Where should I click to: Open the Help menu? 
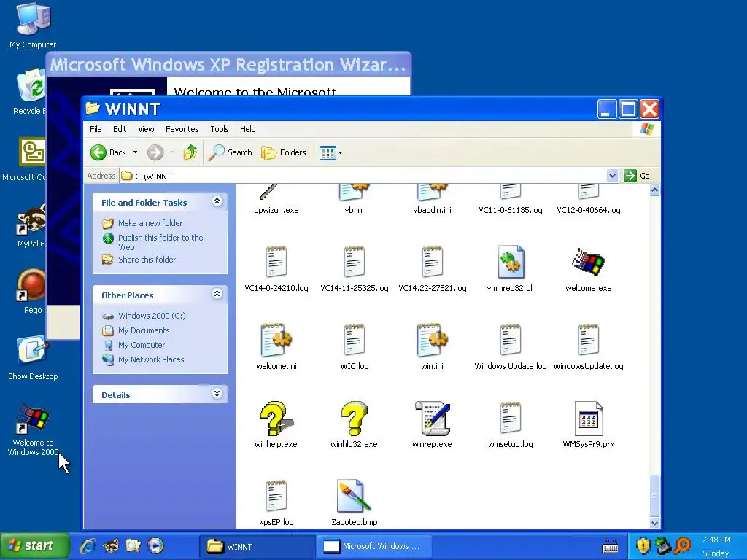(248, 129)
